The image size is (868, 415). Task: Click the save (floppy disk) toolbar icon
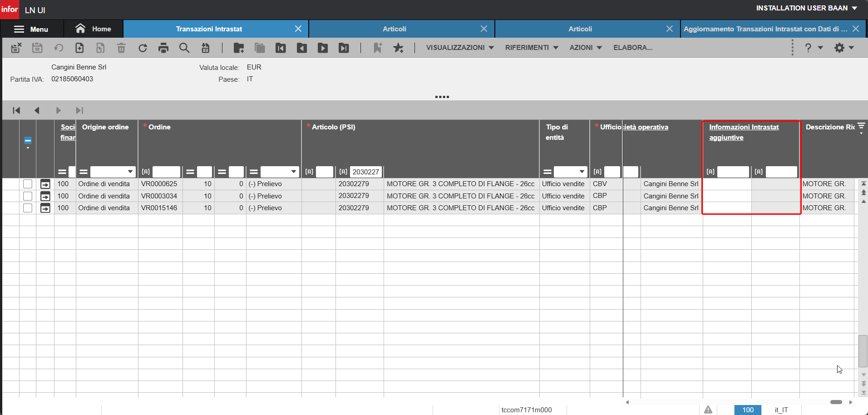point(37,48)
